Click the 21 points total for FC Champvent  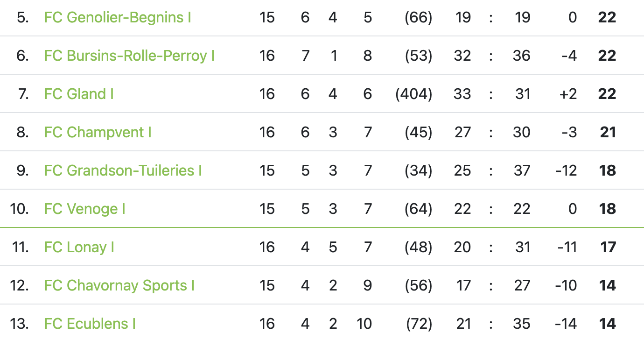(x=608, y=132)
